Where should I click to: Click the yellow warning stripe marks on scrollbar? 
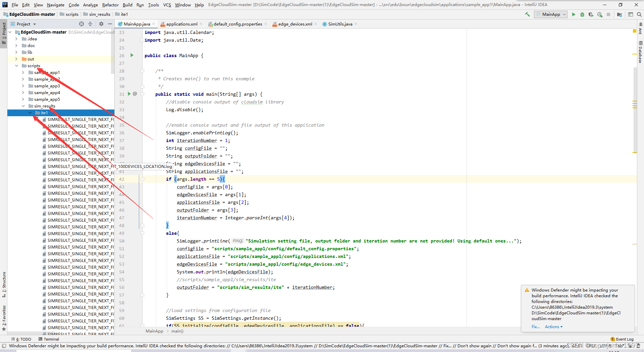[635, 104]
